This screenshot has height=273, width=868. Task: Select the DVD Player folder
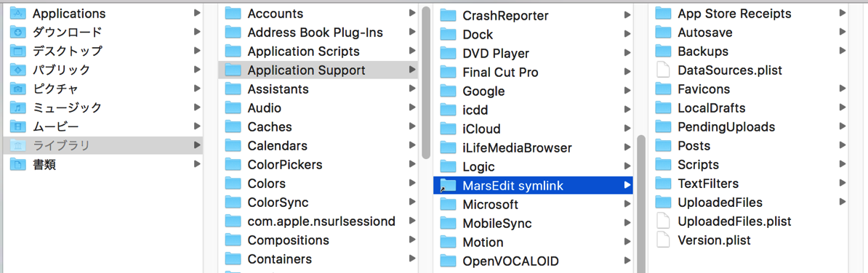[533, 54]
